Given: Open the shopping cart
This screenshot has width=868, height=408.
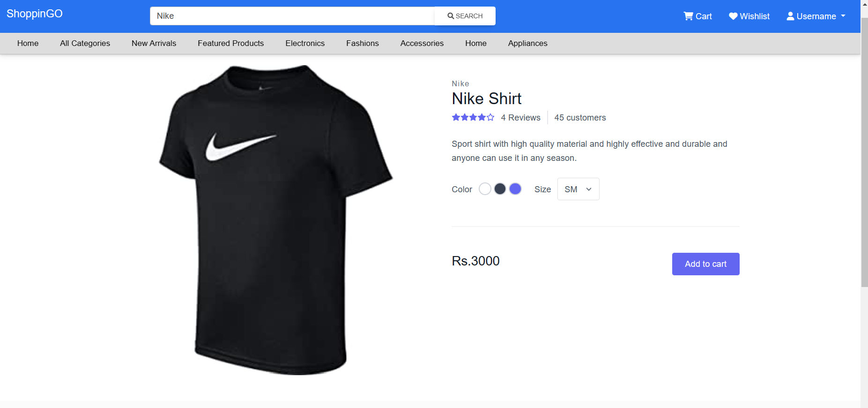Looking at the screenshot, I should click(x=697, y=16).
